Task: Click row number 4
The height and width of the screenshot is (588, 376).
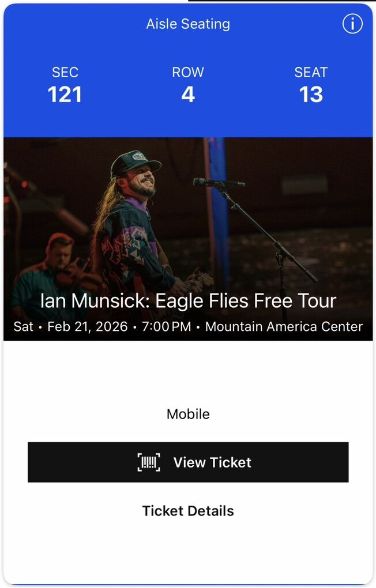Action: 188,95
